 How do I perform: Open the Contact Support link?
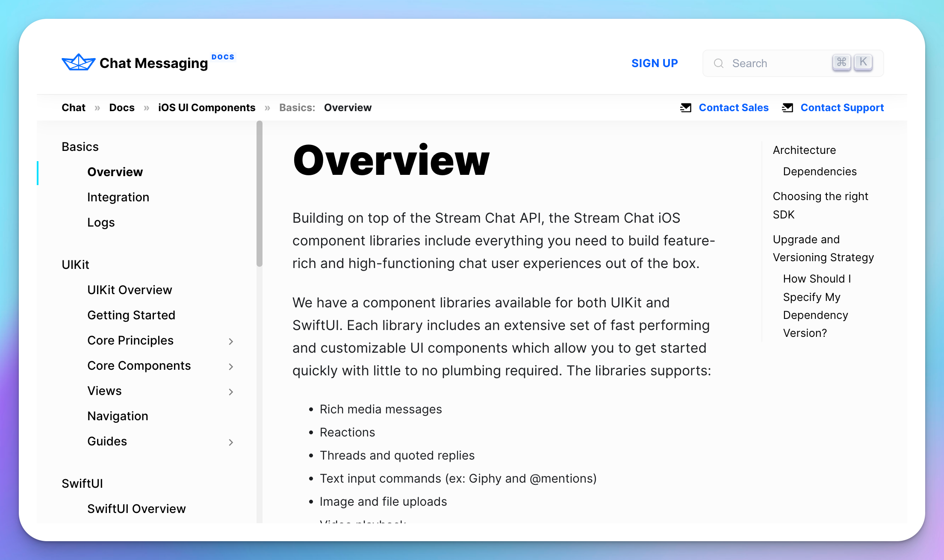(842, 108)
